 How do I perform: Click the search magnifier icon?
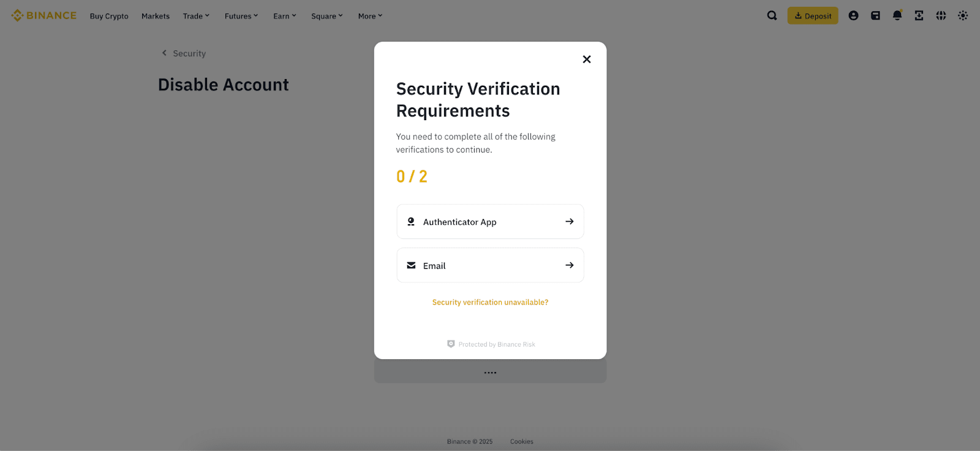[772, 16]
